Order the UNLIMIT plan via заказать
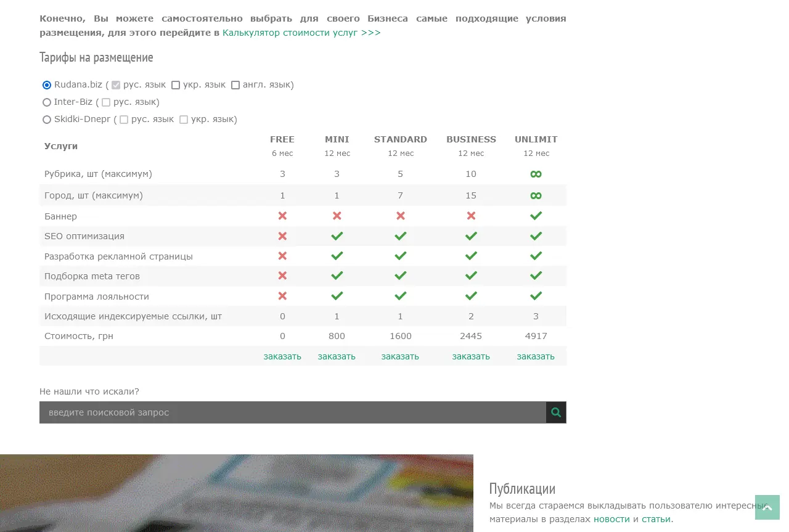Screen dimensions: 789x532 [x=536, y=356]
